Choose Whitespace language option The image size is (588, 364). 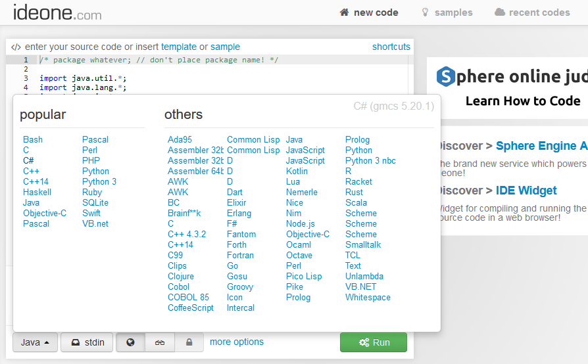tap(368, 297)
